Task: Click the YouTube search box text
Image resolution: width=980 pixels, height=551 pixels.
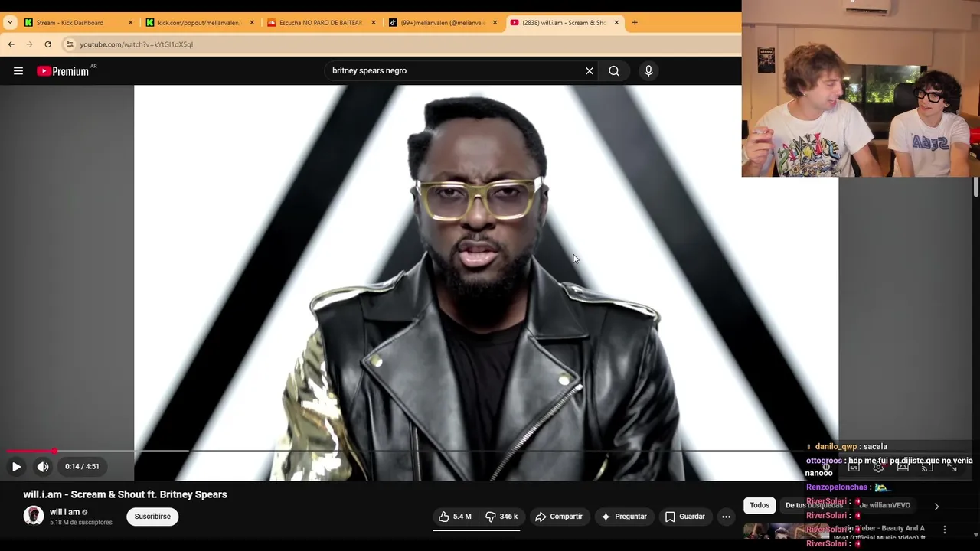Action: click(x=369, y=71)
